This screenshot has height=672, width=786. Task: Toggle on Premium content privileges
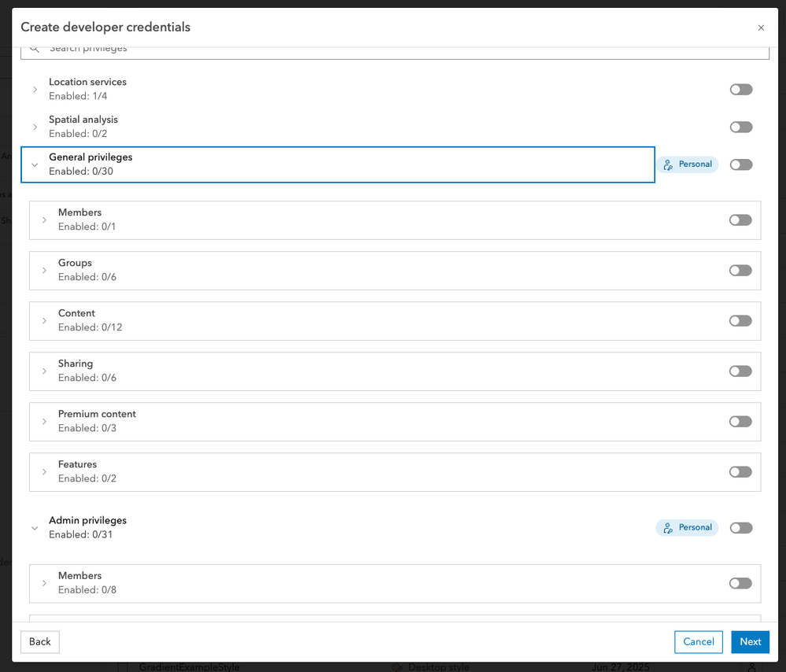click(x=740, y=422)
